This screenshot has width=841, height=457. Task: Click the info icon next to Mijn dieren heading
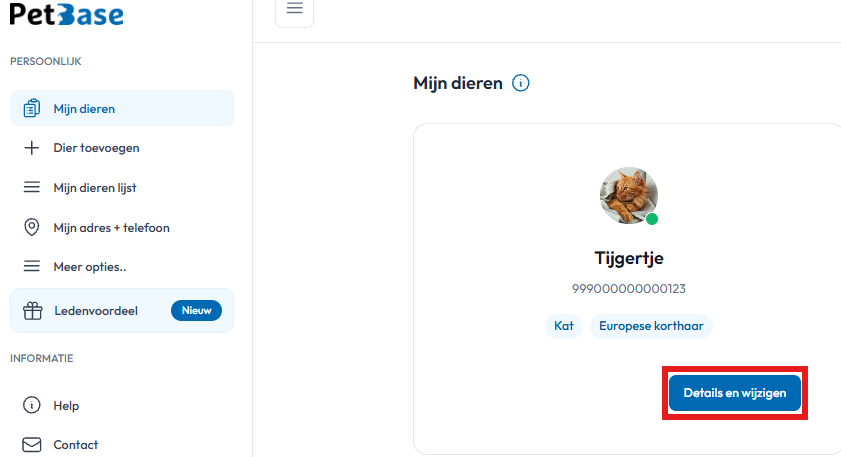tap(520, 83)
